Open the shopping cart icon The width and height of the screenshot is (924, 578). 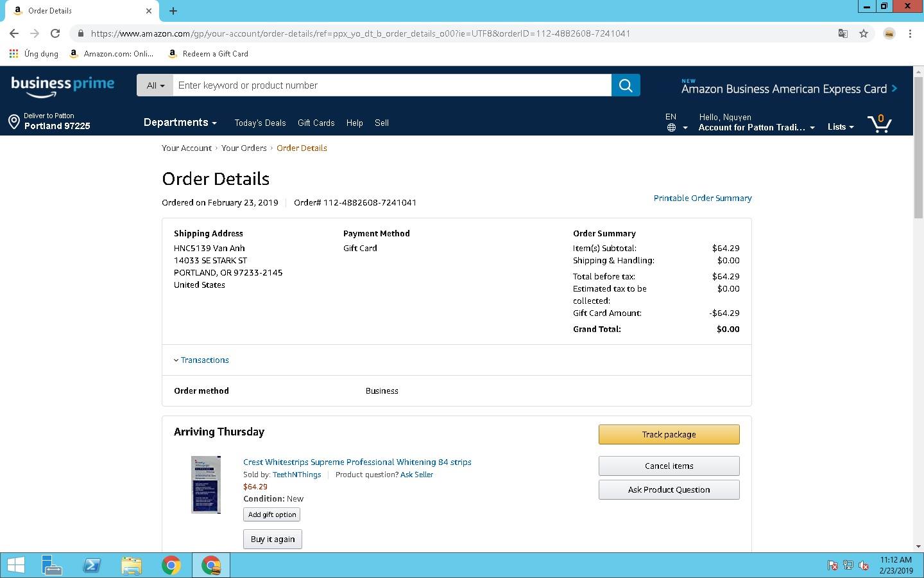pyautogui.click(x=879, y=123)
